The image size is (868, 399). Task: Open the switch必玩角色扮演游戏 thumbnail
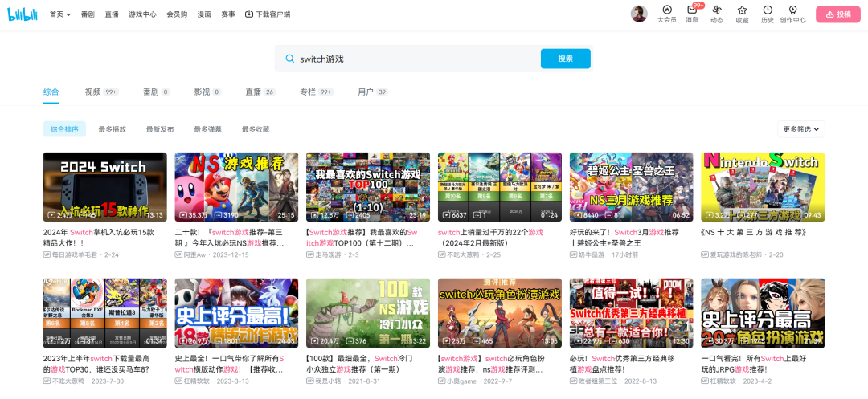(500, 313)
